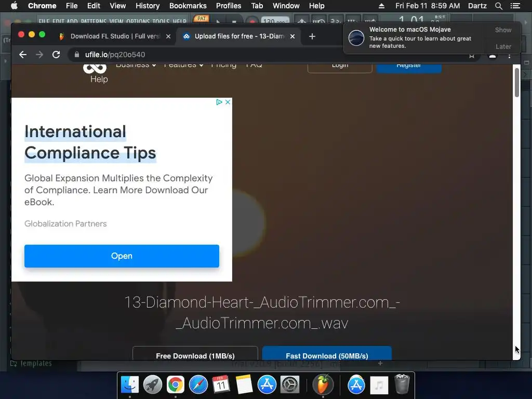Expand the Business dropdown on ufile
The width and height of the screenshot is (532, 399).
(136, 65)
